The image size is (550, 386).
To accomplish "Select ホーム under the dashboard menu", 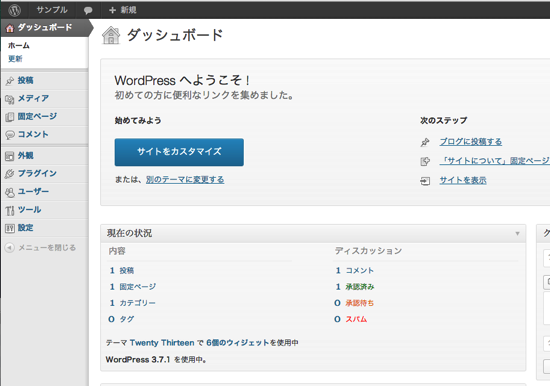I will tap(19, 46).
